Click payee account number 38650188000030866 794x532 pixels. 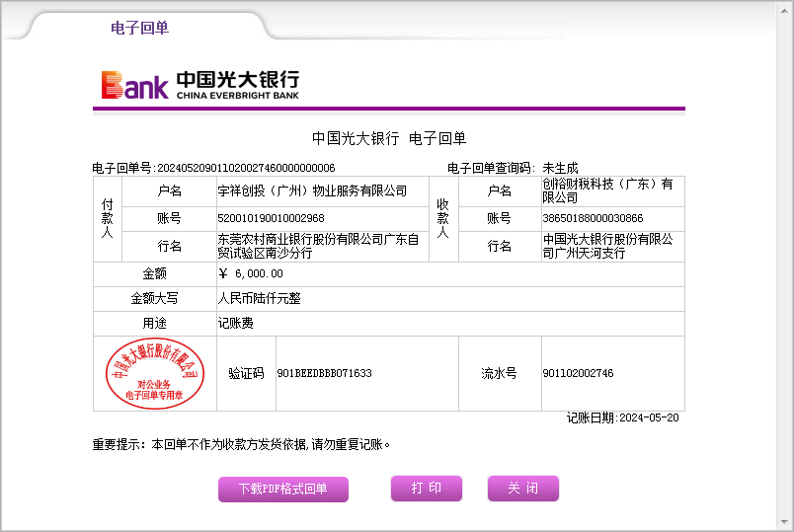pyautogui.click(x=593, y=218)
